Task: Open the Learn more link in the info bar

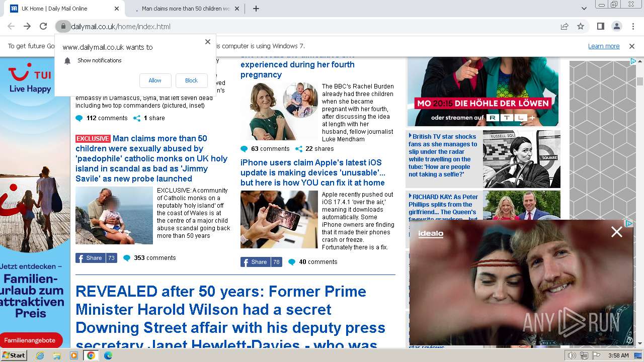Action: coord(604,46)
